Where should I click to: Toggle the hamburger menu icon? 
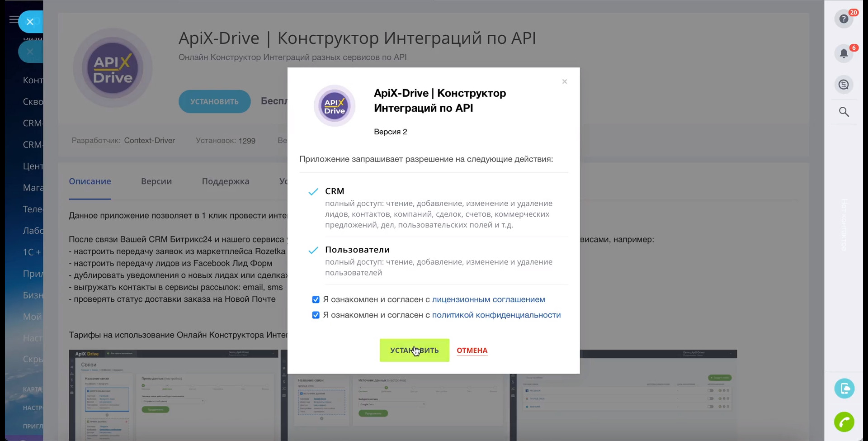coord(14,19)
